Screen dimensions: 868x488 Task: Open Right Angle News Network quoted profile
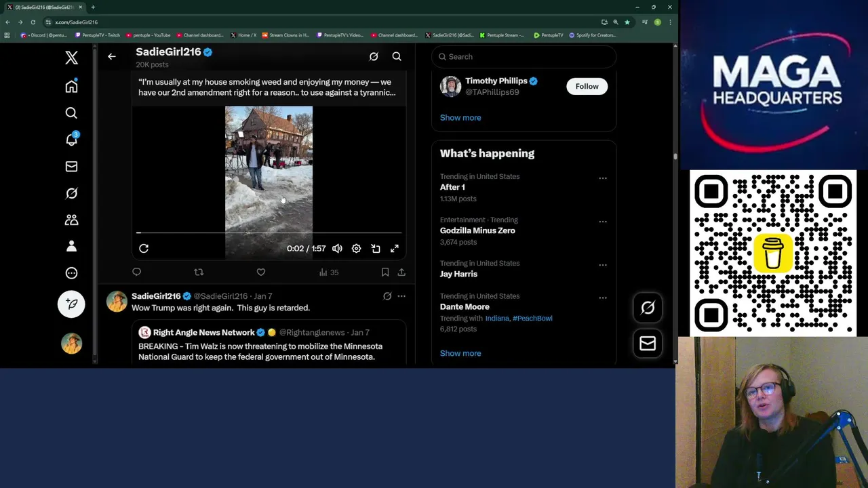click(203, 332)
